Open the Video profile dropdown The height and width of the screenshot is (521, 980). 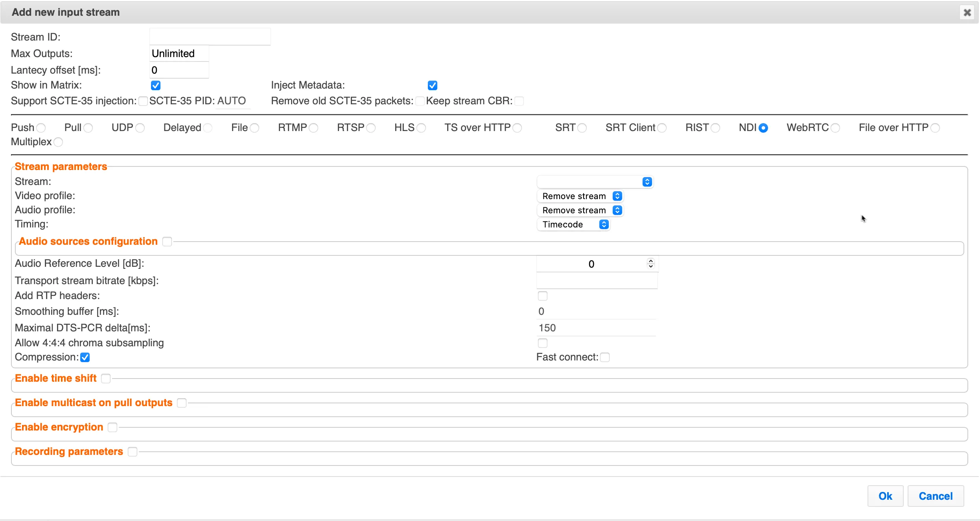click(580, 196)
